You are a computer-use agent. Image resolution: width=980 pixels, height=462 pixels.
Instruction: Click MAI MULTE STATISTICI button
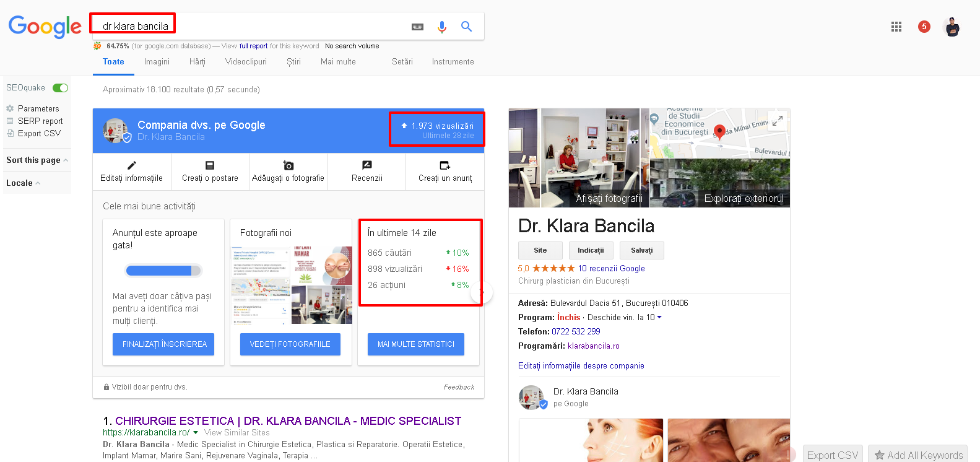point(416,344)
